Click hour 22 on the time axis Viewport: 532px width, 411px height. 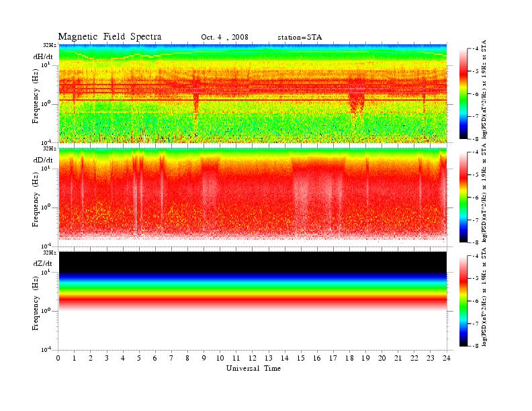coord(414,358)
